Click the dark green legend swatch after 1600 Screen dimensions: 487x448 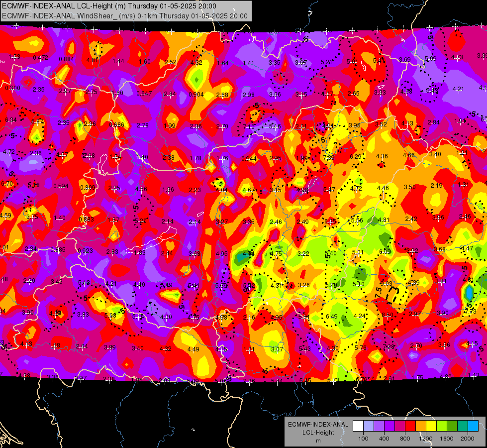[x=452, y=426]
